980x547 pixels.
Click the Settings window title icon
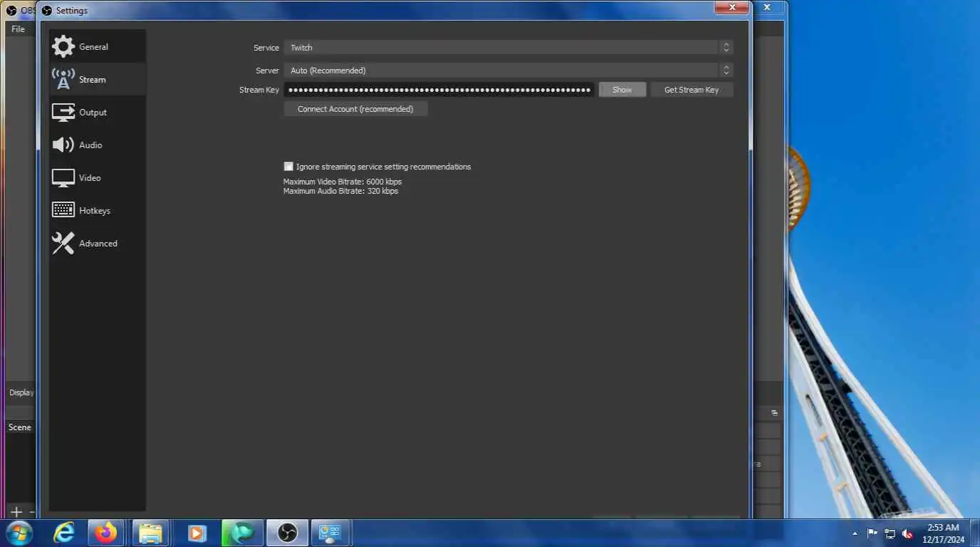(x=47, y=11)
